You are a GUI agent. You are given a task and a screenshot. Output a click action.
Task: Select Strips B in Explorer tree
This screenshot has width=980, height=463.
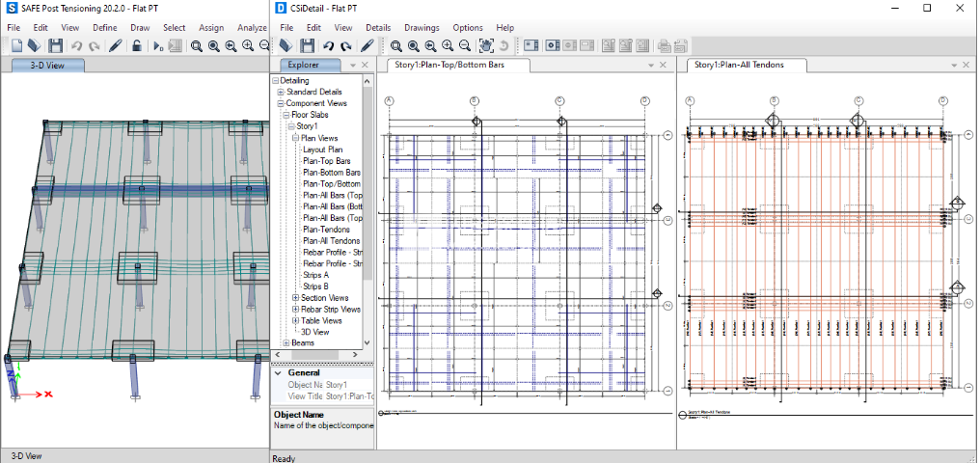[x=315, y=286]
